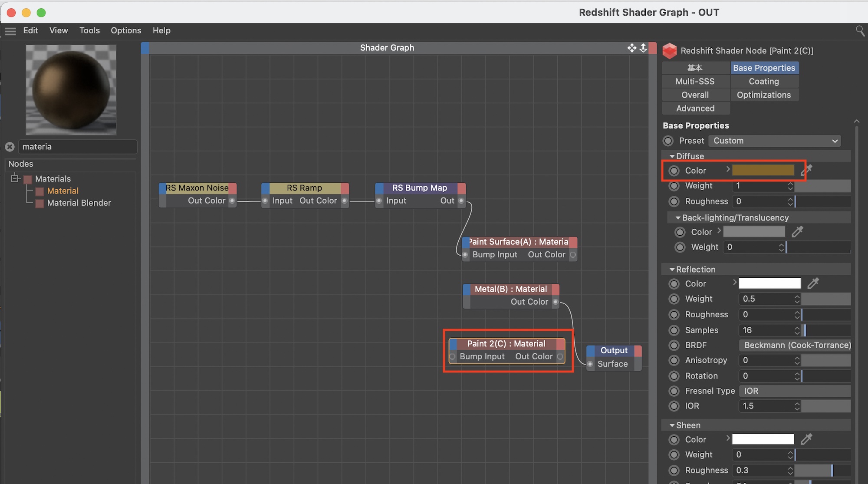This screenshot has width=868, height=484.
Task: Click the RS Bump Map node title
Action: tap(419, 188)
